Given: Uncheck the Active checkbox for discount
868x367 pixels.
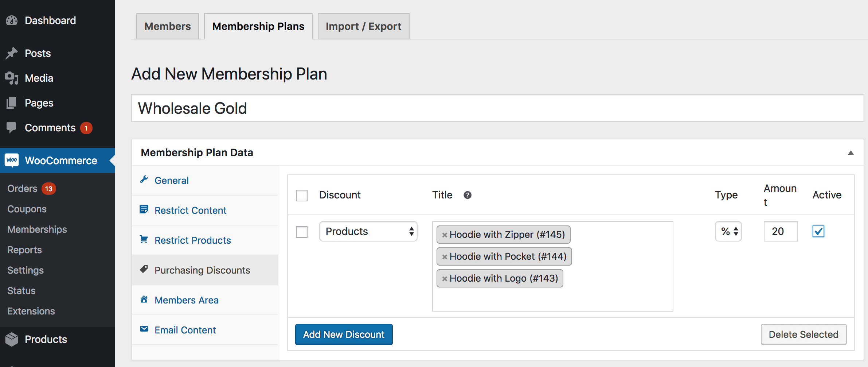Looking at the screenshot, I should pos(818,231).
